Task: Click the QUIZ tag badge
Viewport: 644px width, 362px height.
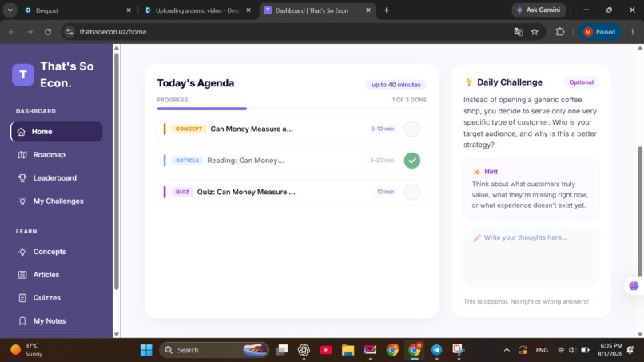Action: pos(182,192)
